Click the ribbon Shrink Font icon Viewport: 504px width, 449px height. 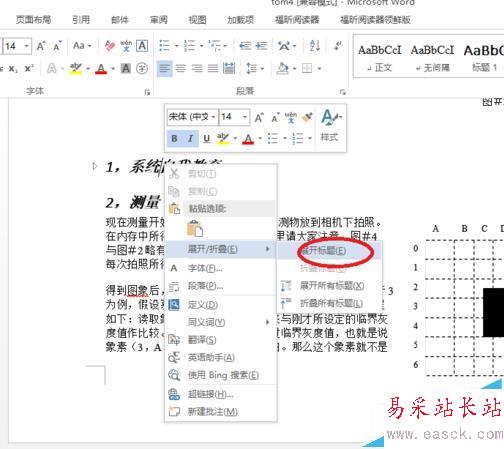tap(57, 46)
